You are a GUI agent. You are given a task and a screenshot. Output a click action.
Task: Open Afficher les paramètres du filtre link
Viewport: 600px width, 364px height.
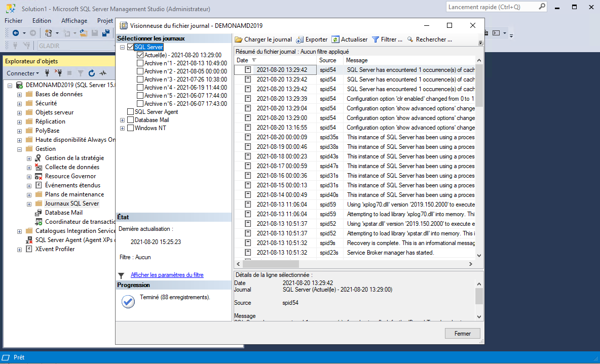(x=167, y=275)
